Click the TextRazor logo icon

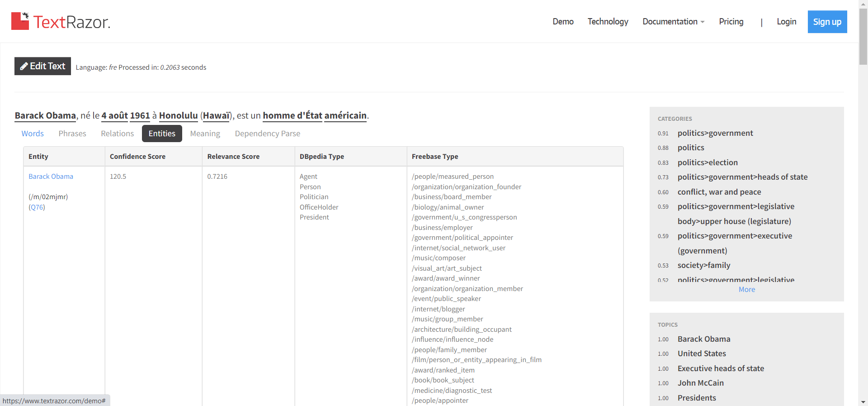coord(20,21)
